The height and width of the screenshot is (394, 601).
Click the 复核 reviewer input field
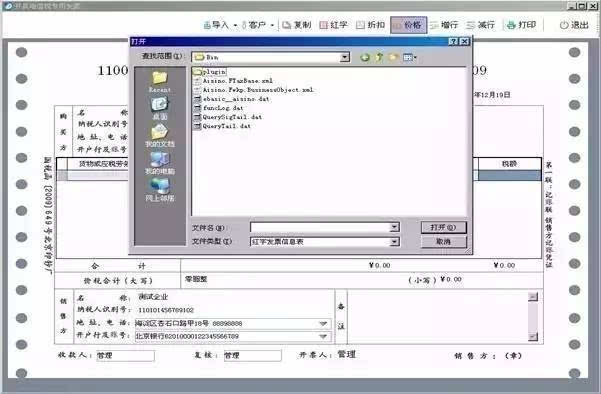pos(252,356)
